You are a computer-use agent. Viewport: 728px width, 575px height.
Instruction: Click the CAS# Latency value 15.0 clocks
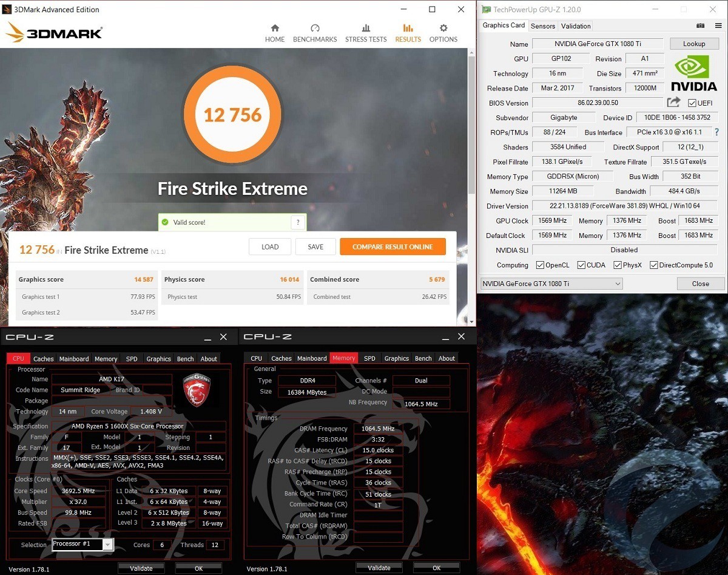click(x=379, y=450)
